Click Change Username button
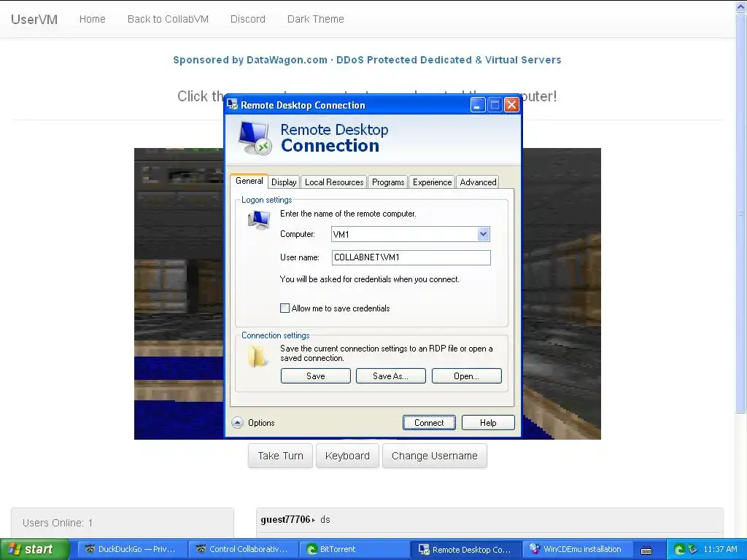 [x=435, y=456]
